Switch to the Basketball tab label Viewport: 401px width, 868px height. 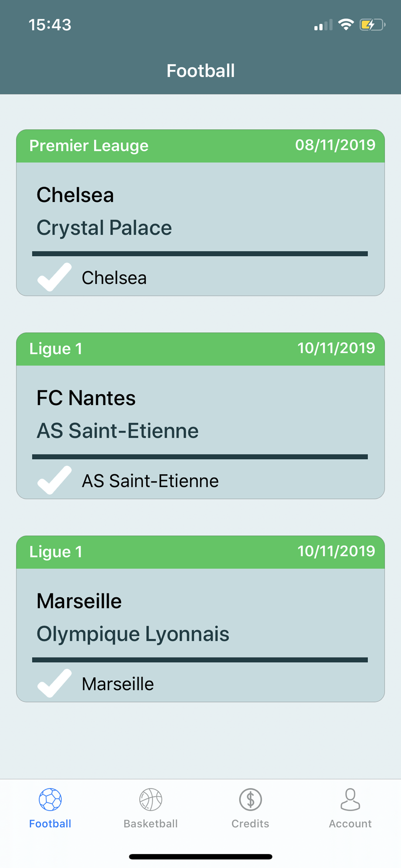(x=151, y=824)
